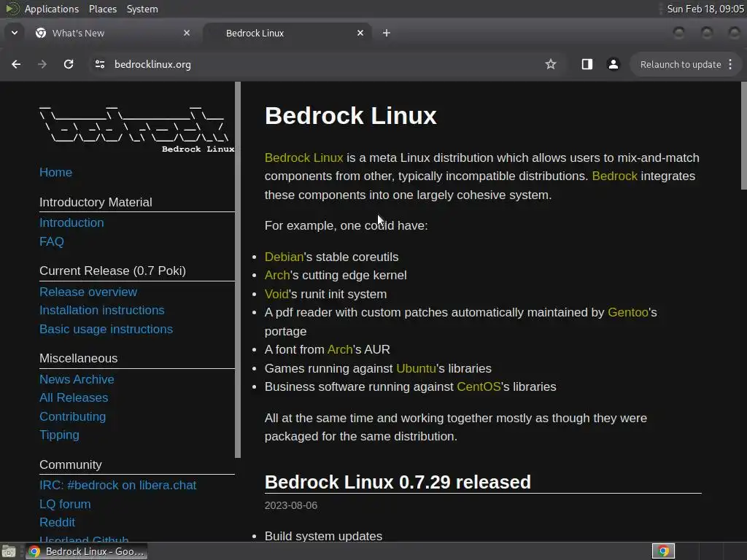Open the Contributing link

pyautogui.click(x=73, y=416)
